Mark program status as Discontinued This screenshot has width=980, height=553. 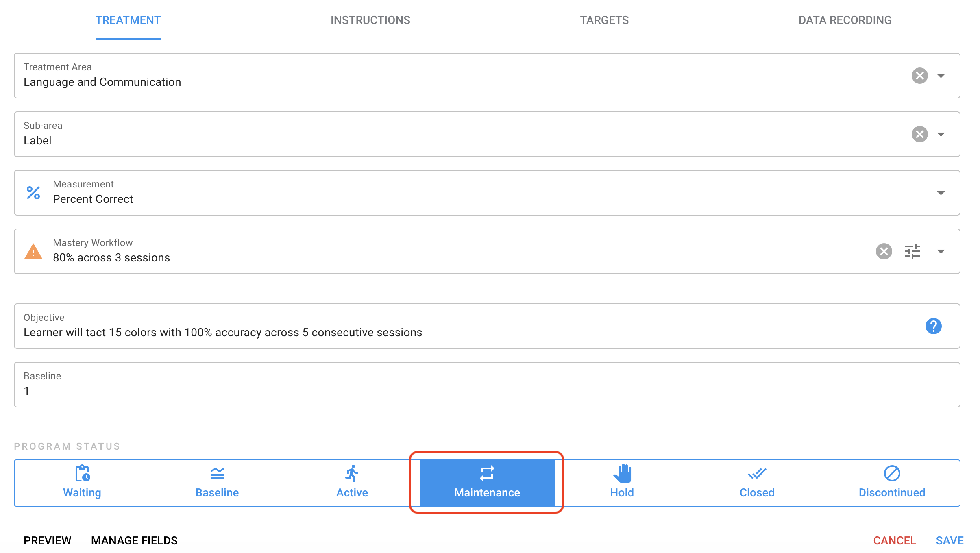point(892,483)
